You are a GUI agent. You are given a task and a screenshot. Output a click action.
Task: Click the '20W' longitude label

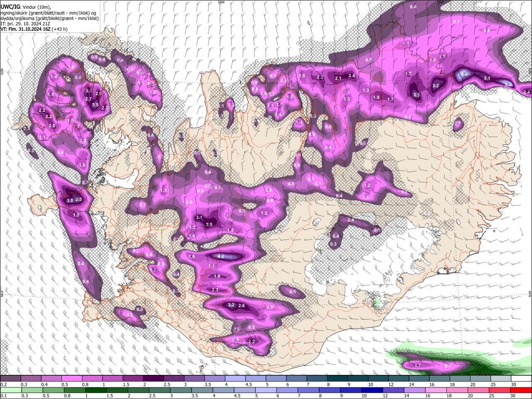tap(221, 2)
